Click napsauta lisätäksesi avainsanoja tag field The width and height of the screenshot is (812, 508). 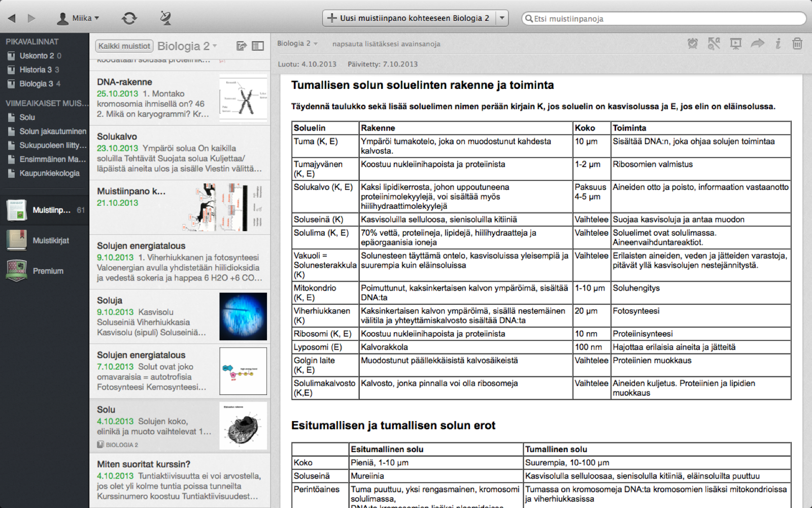point(386,44)
